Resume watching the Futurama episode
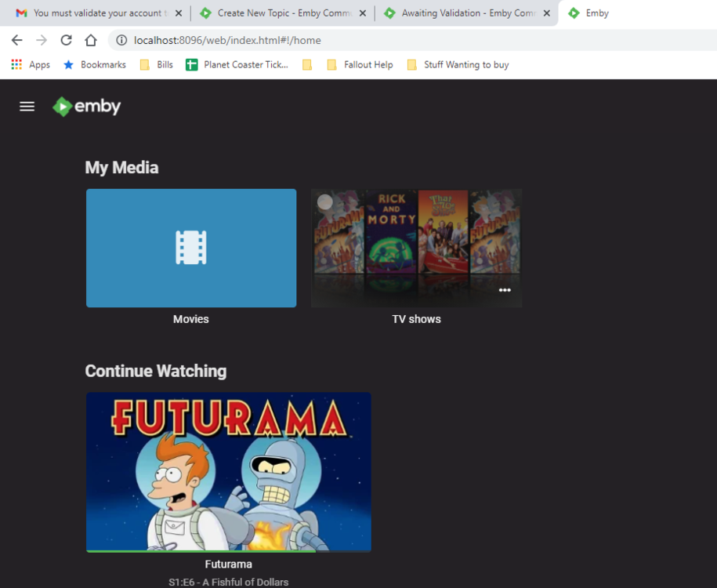This screenshot has width=717, height=588. point(228,470)
